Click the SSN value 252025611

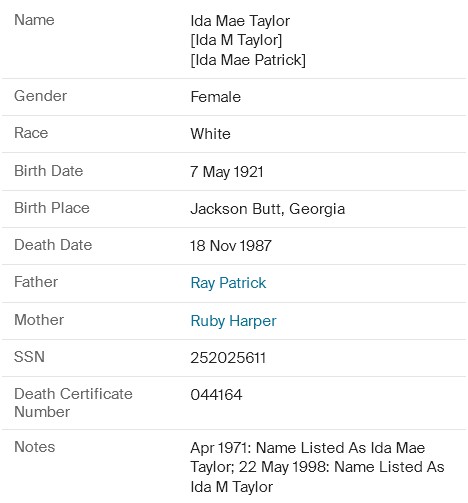(x=228, y=358)
